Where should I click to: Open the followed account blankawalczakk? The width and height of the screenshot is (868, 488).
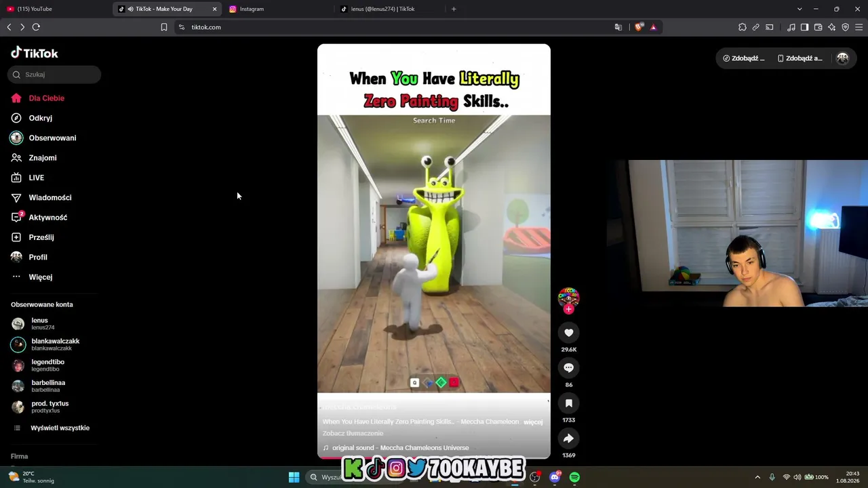click(x=45, y=344)
